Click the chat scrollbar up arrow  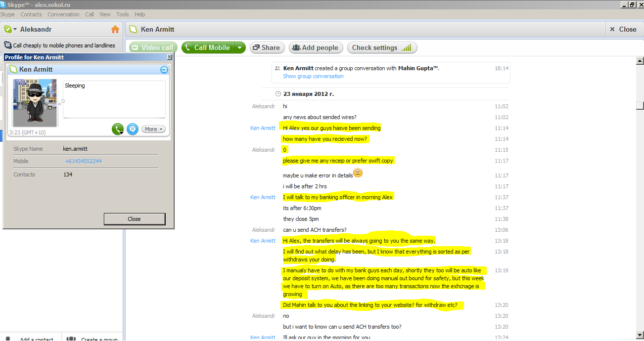(x=640, y=61)
